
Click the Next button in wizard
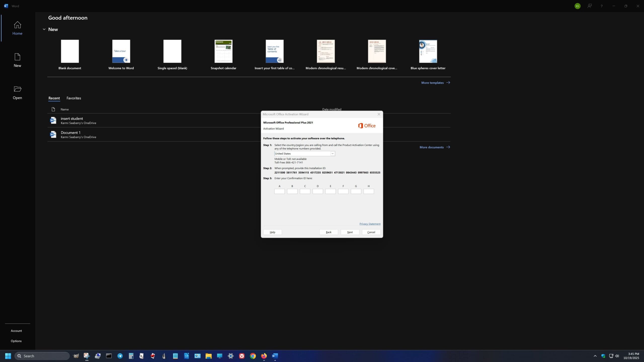(x=350, y=232)
